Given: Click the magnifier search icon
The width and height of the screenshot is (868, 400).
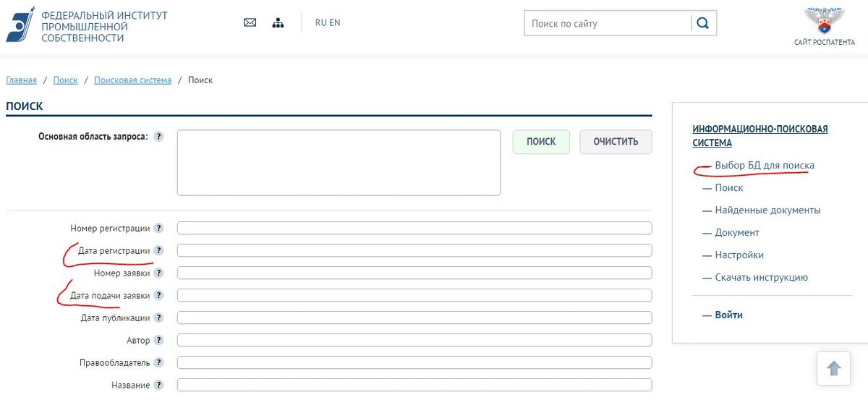Looking at the screenshot, I should tap(703, 23).
